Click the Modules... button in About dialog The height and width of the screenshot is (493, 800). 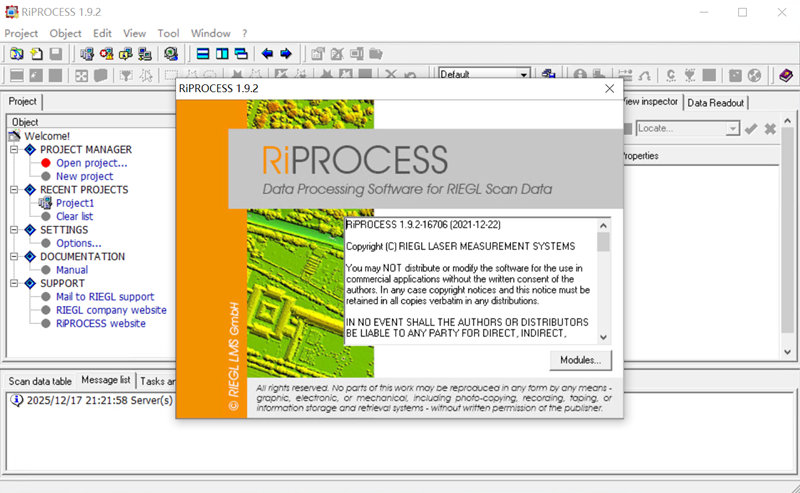(581, 360)
